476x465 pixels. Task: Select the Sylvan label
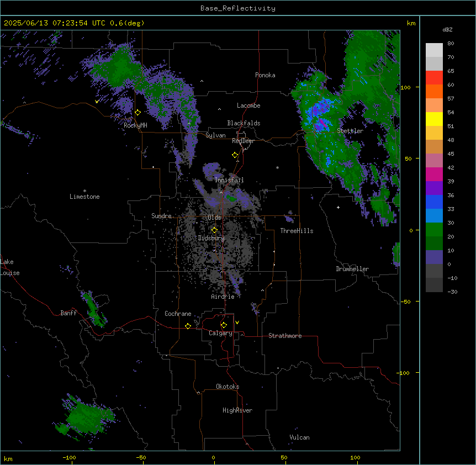tap(215, 135)
